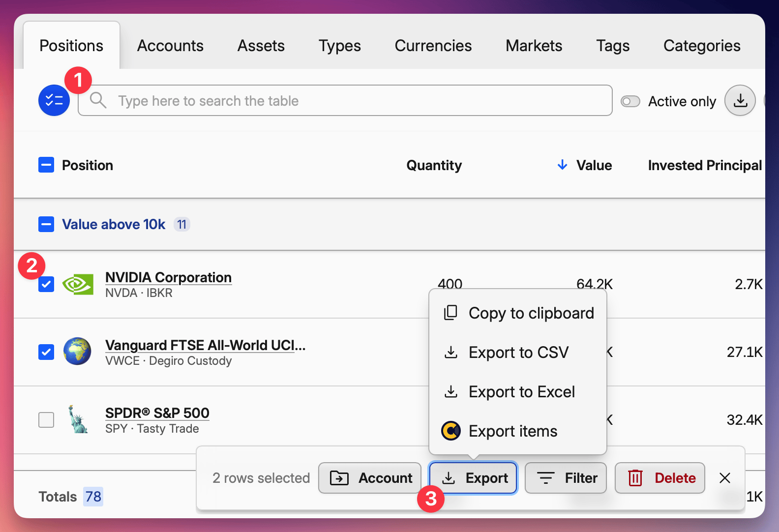The image size is (779, 532).
Task: Open the Vanguard FTSE All-World link
Action: tap(206, 345)
